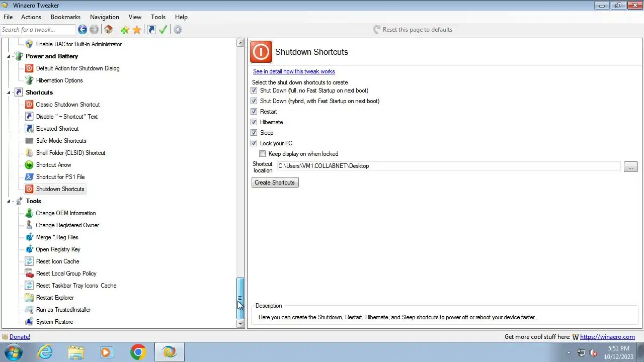Click the green Shortcut Arrow icon
This screenshot has width=644, height=362.
[29, 165]
